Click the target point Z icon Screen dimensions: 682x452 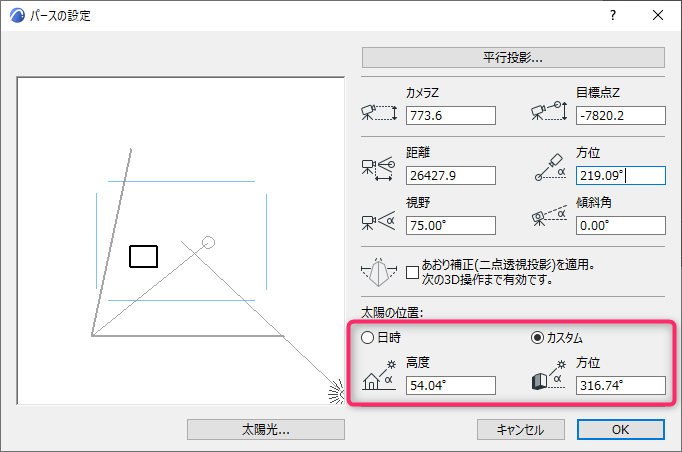point(549,111)
